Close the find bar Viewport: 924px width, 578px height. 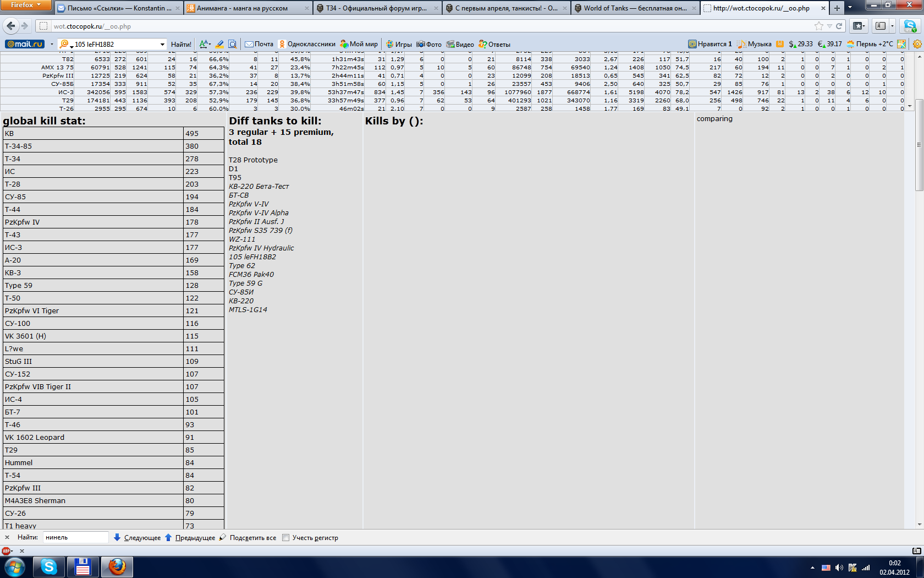point(7,537)
